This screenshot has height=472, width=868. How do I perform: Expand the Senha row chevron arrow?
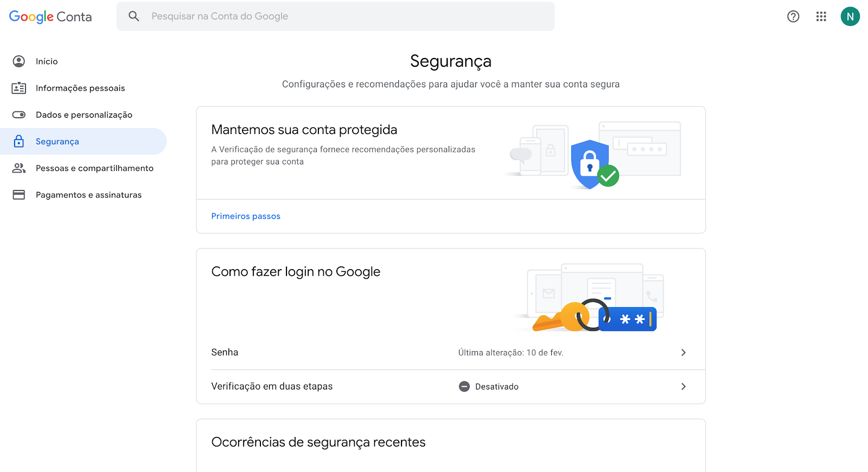point(684,353)
